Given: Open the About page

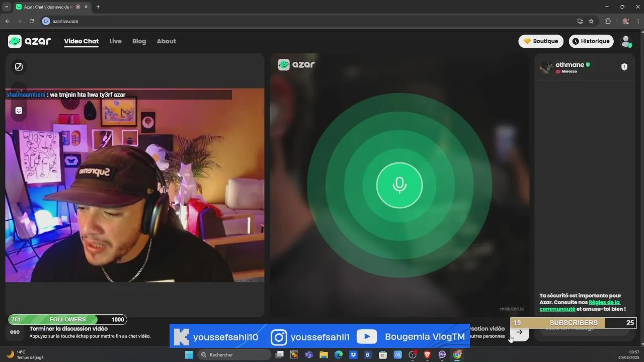Looking at the screenshot, I should (166, 41).
